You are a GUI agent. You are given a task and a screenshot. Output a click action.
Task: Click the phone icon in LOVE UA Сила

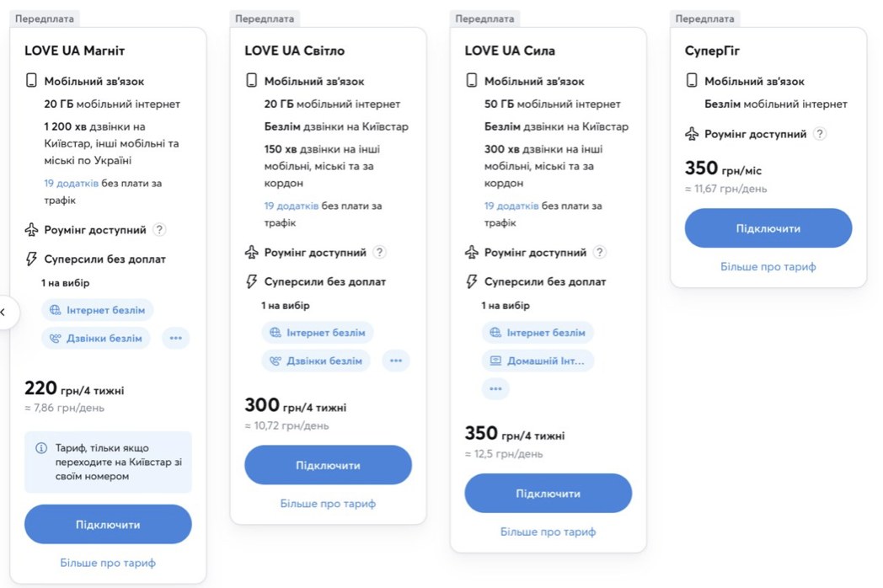[472, 80]
